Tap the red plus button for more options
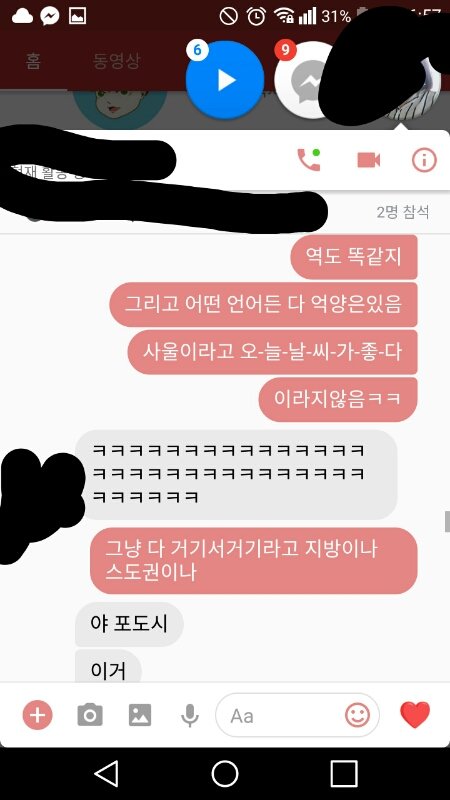 pos(37,715)
